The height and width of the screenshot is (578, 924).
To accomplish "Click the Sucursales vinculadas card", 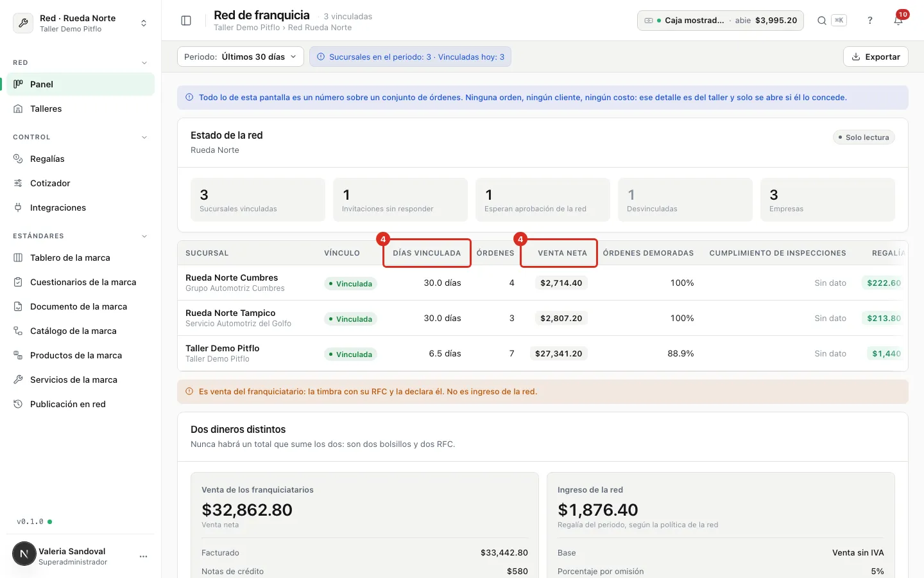I will (258, 200).
